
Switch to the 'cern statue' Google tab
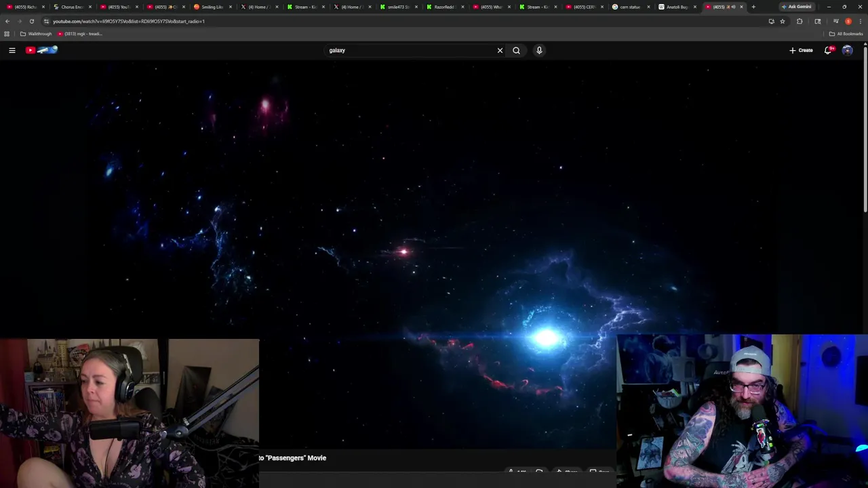pos(630,7)
